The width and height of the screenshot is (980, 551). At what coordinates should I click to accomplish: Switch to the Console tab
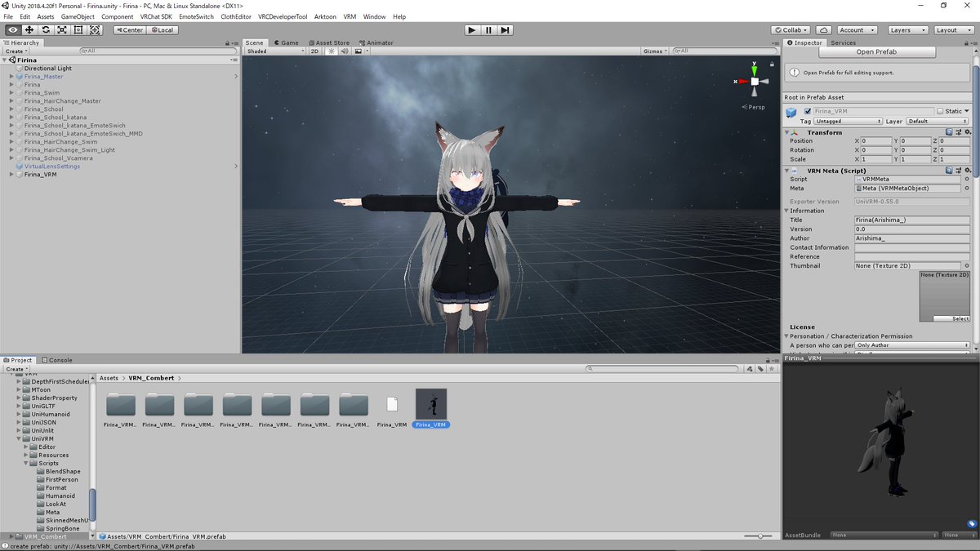tap(57, 360)
